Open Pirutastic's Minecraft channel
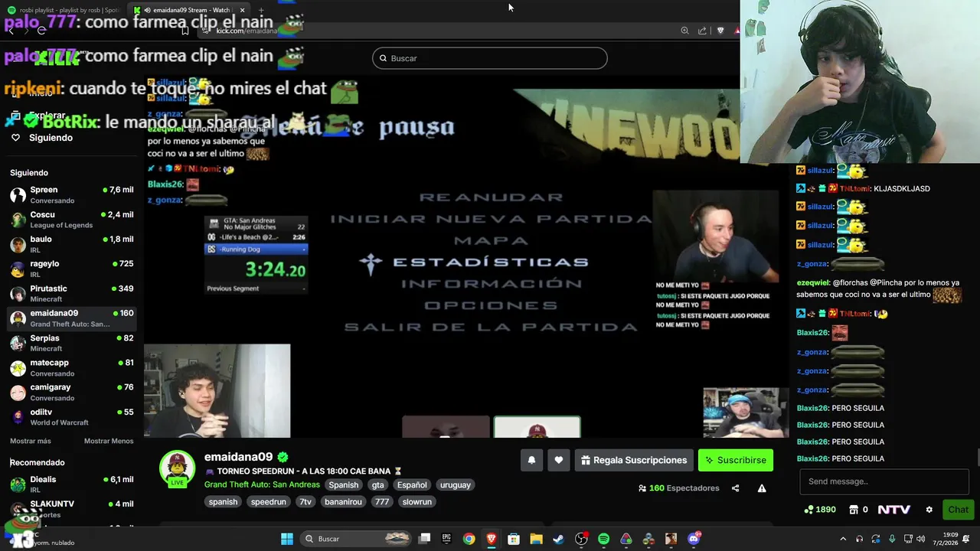 (x=71, y=294)
